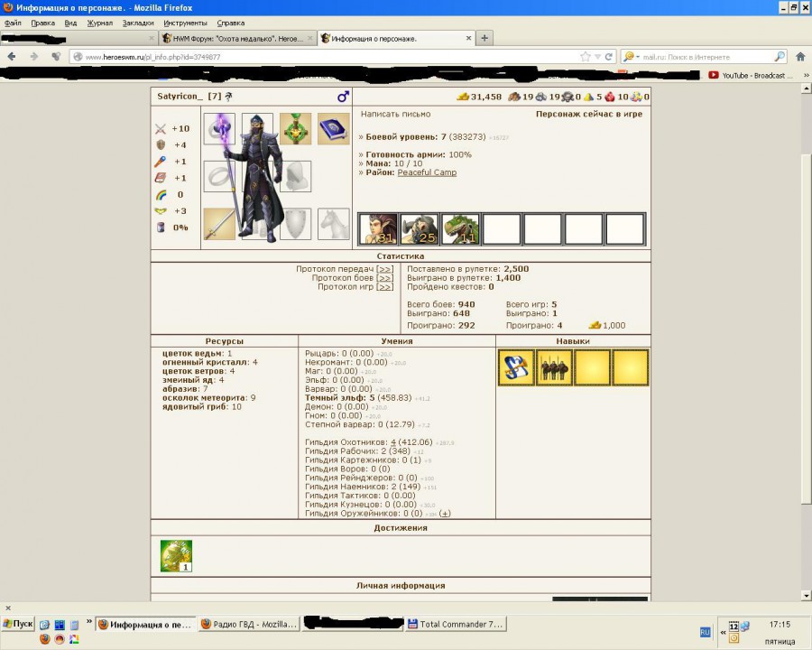Click the red crystal resource icon

tap(610, 97)
